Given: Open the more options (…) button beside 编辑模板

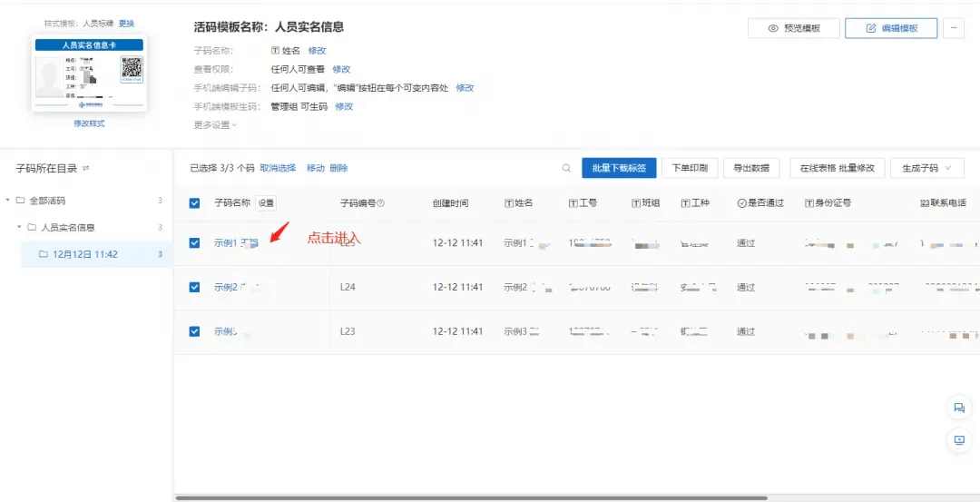Looking at the screenshot, I should pos(953,28).
